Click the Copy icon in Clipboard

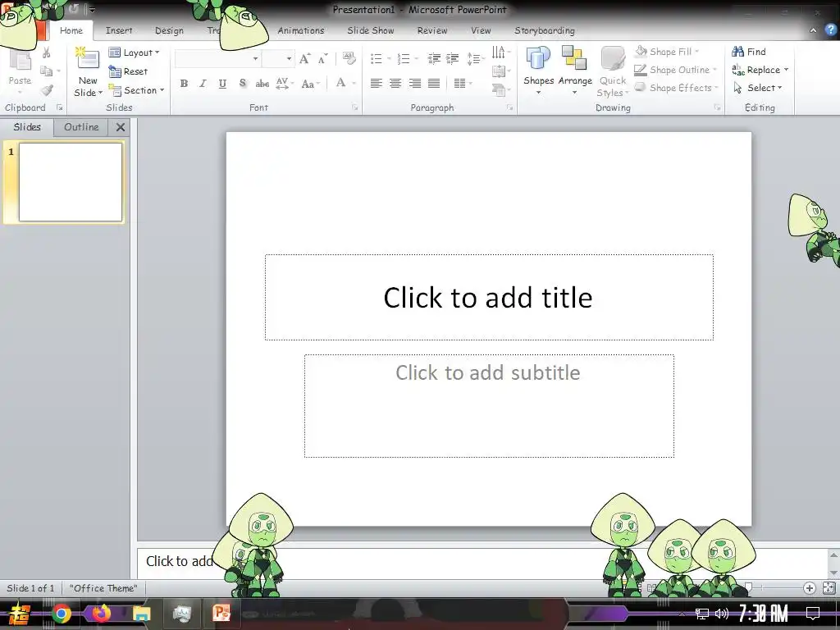click(47, 71)
